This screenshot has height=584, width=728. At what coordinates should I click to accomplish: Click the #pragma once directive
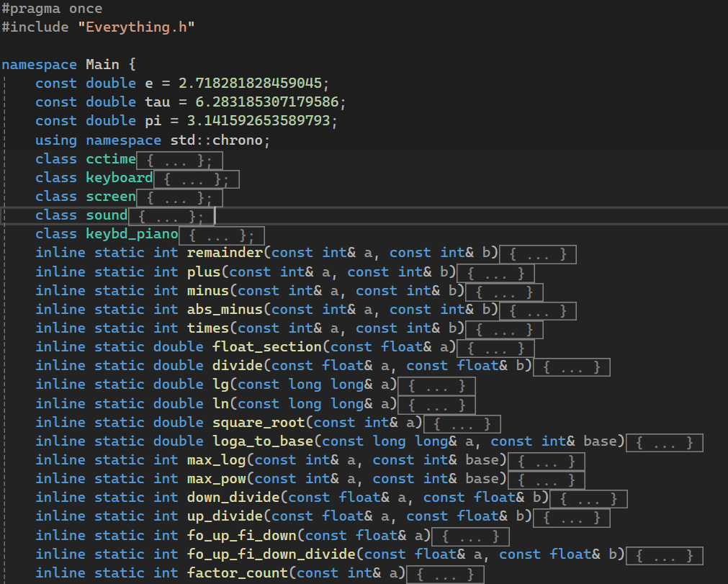pyautogui.click(x=49, y=8)
